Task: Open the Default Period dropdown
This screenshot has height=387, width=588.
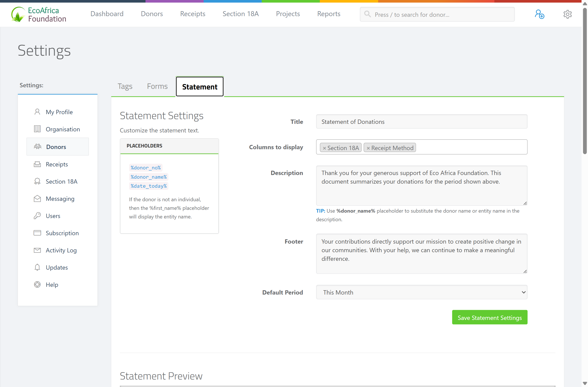Action: click(x=421, y=292)
